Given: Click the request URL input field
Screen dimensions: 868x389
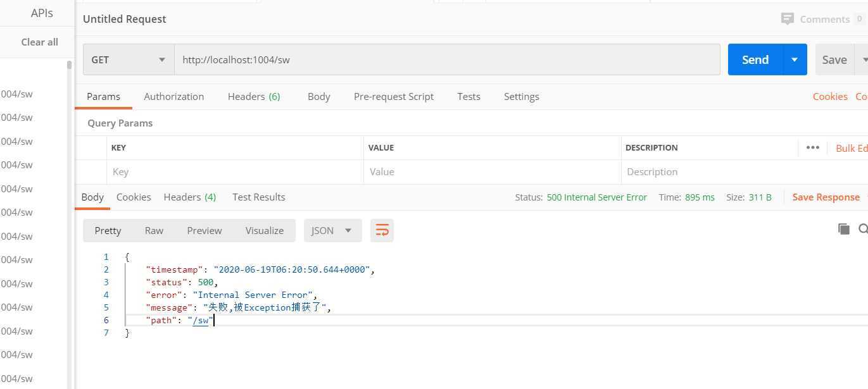Looking at the screenshot, I should tap(446, 59).
